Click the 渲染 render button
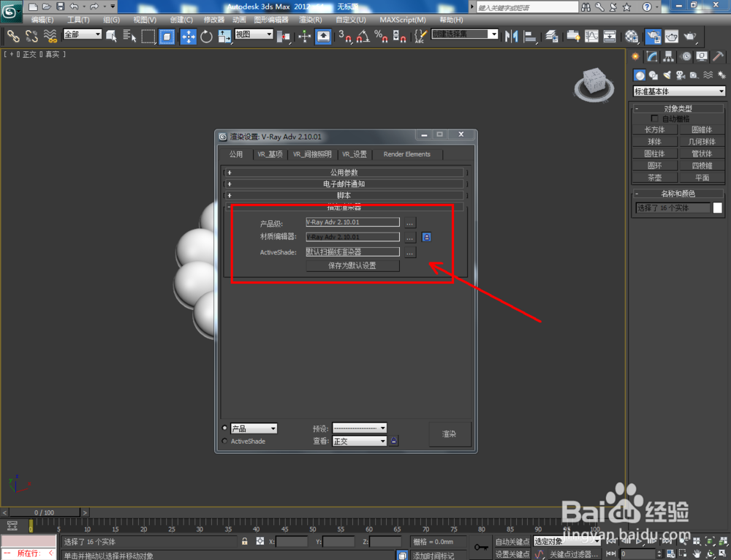This screenshot has width=731, height=560. coord(450,434)
